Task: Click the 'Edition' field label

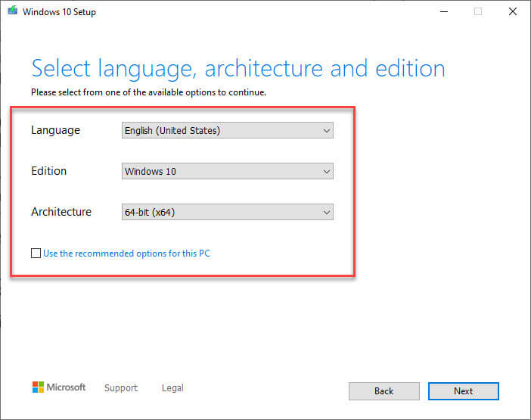Action: (48, 171)
